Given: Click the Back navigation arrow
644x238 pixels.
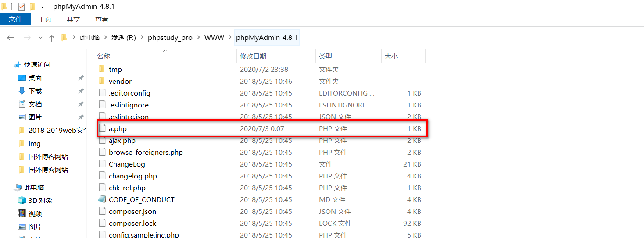Looking at the screenshot, I should click(11, 38).
